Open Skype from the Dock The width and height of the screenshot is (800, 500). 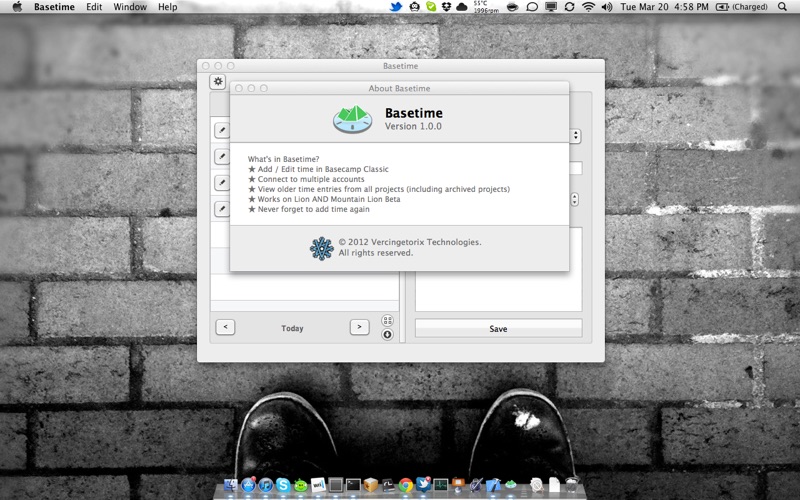[283, 485]
